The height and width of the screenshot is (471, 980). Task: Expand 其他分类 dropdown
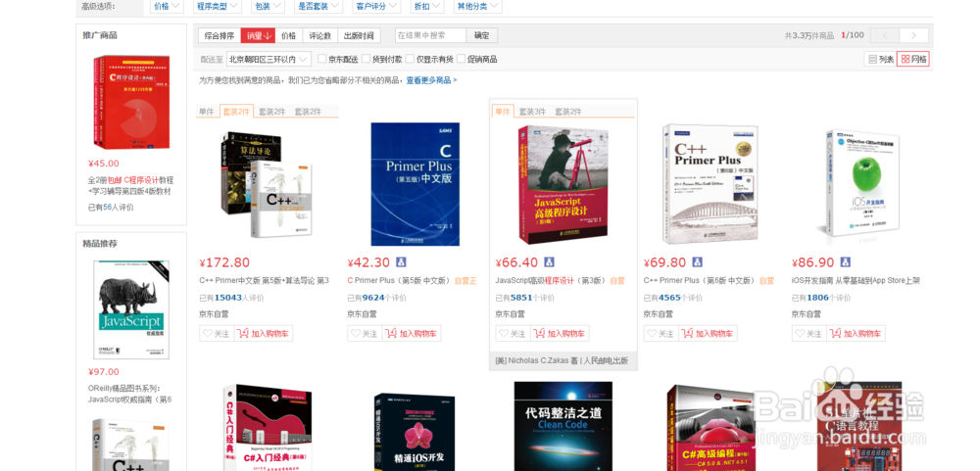click(477, 6)
